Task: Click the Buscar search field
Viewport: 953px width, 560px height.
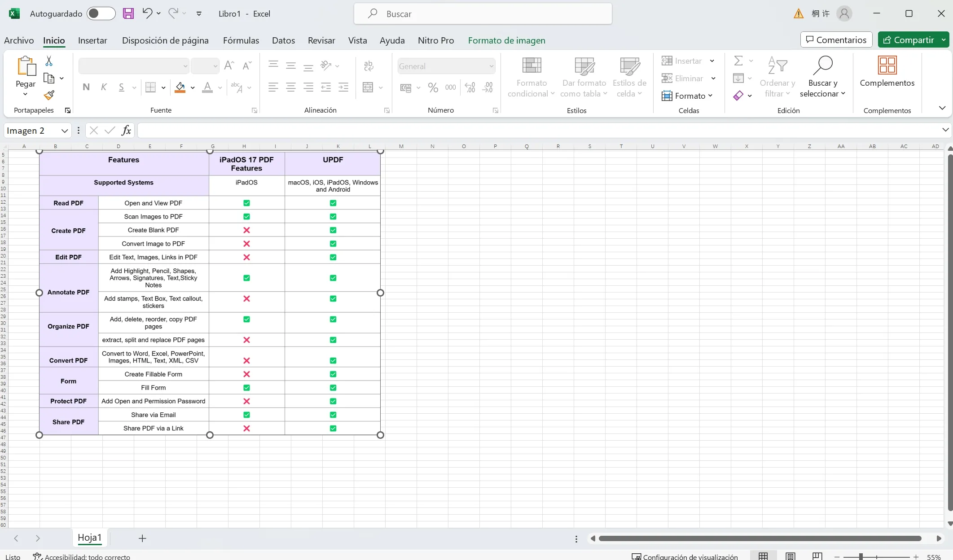Action: coord(483,13)
